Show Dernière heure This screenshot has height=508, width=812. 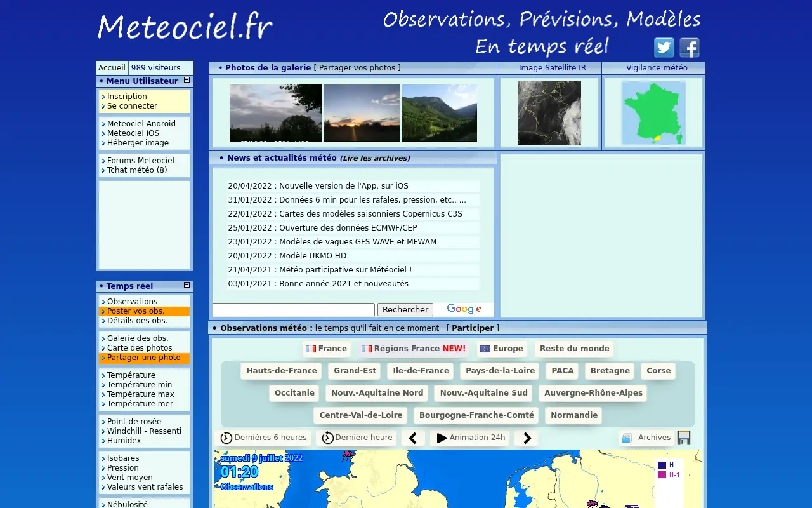(357, 438)
